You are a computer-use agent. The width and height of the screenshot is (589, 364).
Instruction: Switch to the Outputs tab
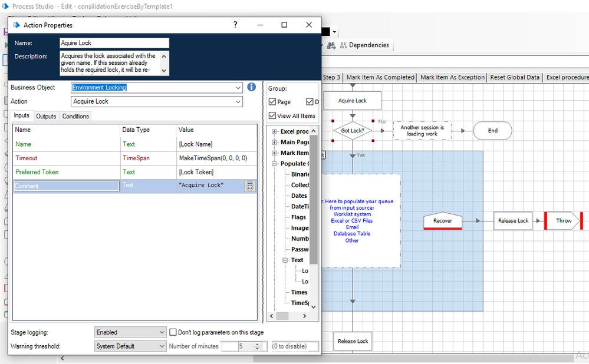pos(46,117)
